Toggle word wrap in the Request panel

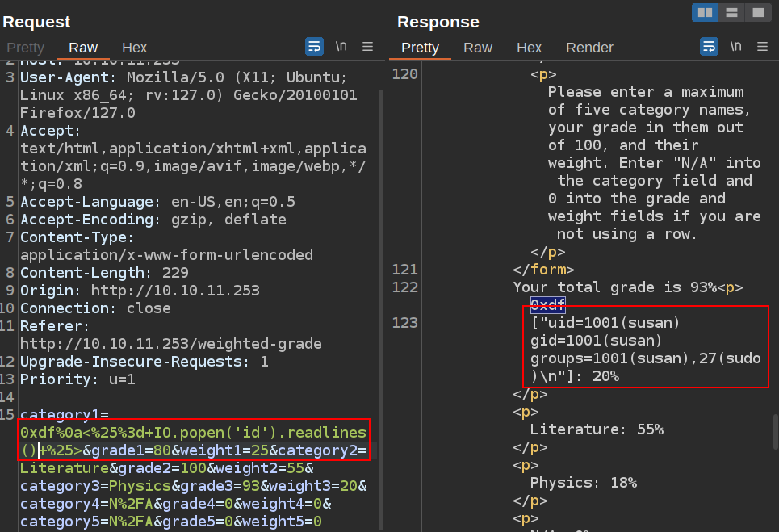[x=314, y=46]
